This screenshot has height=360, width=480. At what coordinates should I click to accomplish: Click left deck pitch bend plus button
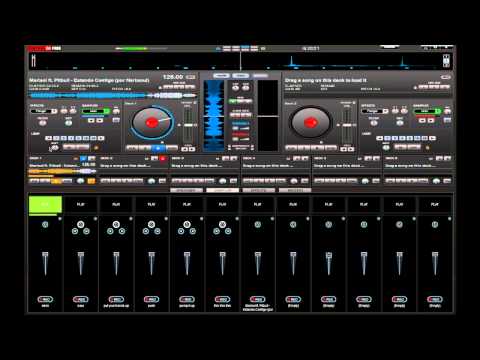coord(192,149)
